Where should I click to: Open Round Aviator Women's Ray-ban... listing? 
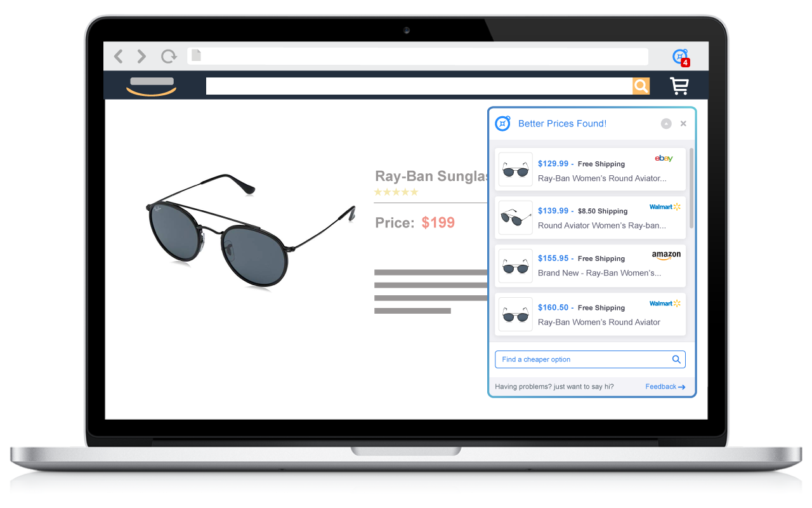pos(602,225)
